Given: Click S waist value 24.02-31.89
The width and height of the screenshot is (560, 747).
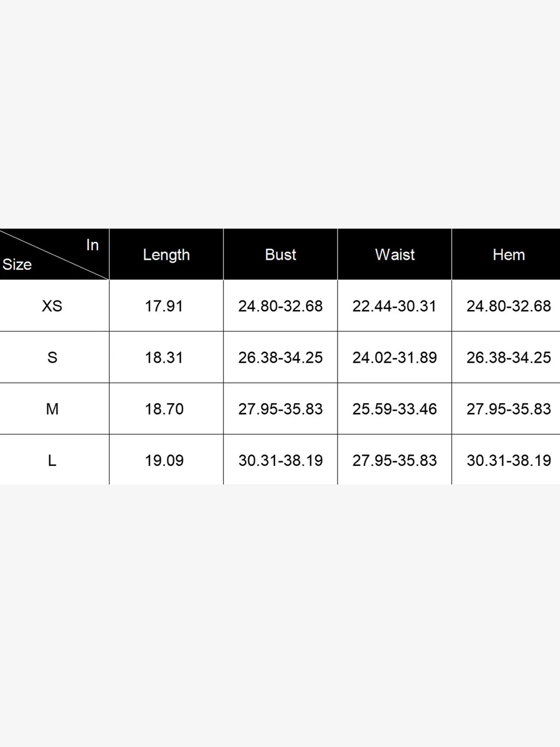Looking at the screenshot, I should 394,358.
